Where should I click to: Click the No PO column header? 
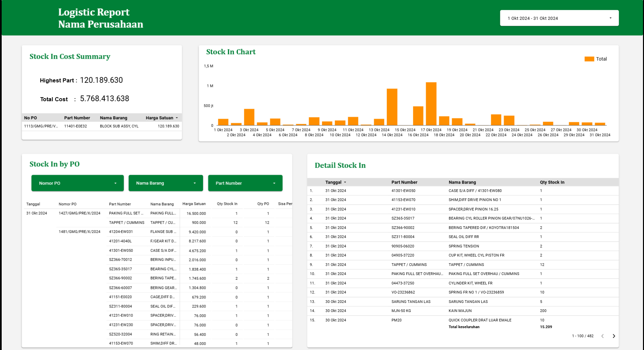31,118
